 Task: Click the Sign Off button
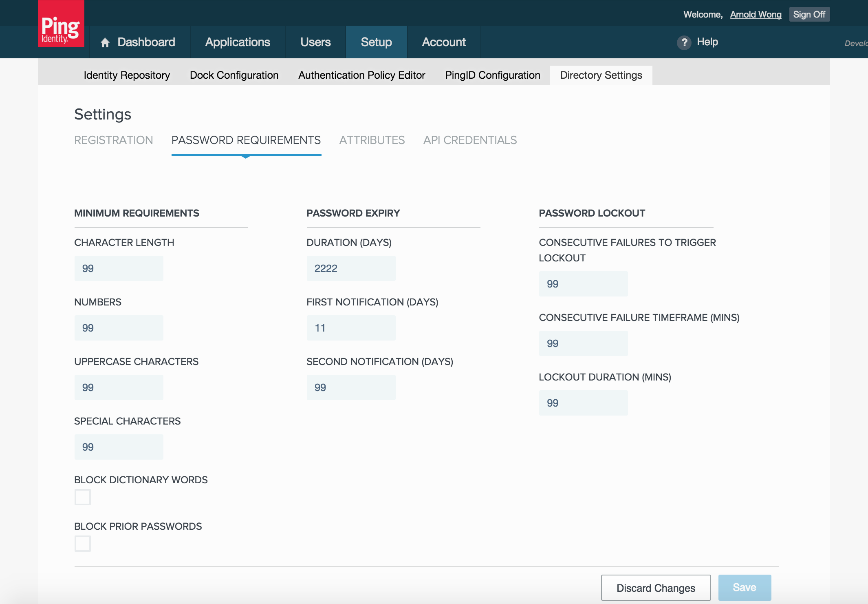tap(809, 14)
